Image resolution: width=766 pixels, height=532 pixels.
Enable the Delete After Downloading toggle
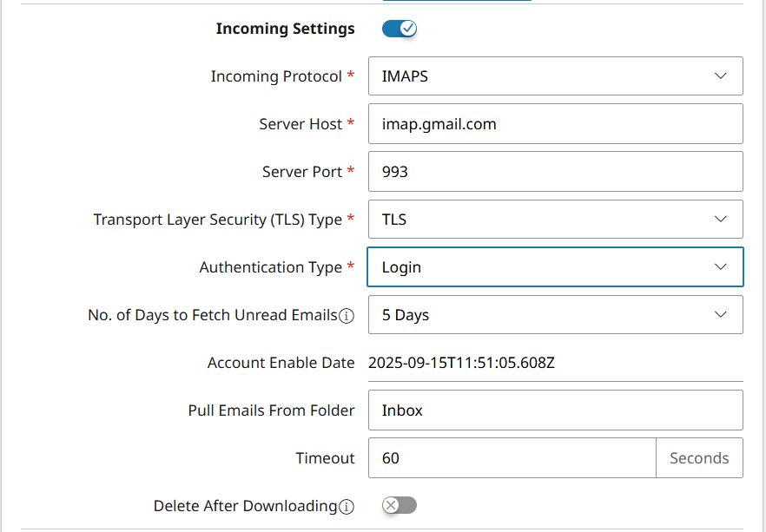click(400, 505)
